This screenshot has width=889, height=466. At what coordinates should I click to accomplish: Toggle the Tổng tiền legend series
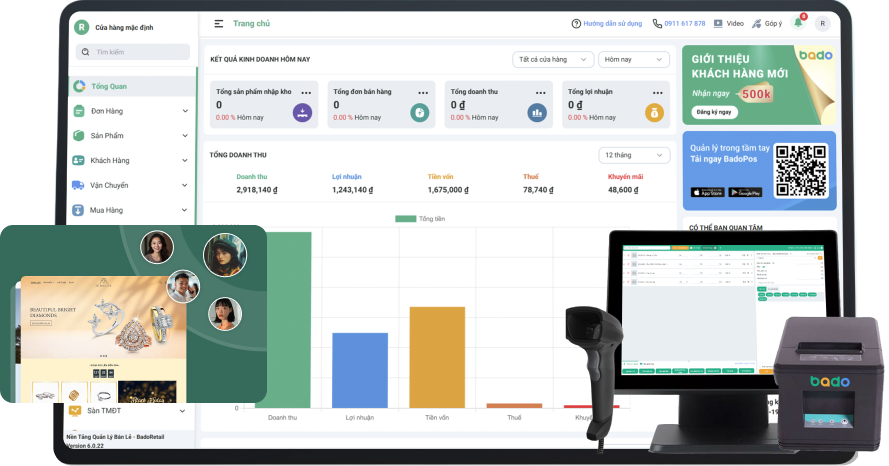[420, 219]
